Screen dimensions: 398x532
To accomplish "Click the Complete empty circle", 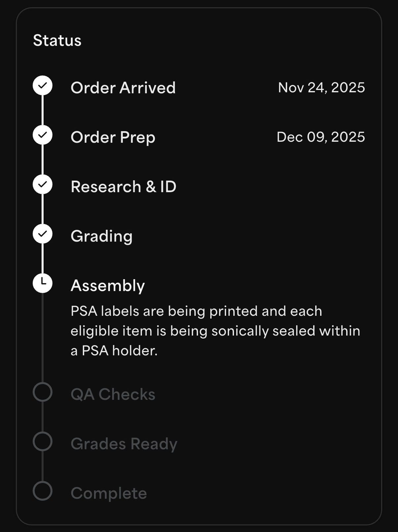I will tap(43, 491).
